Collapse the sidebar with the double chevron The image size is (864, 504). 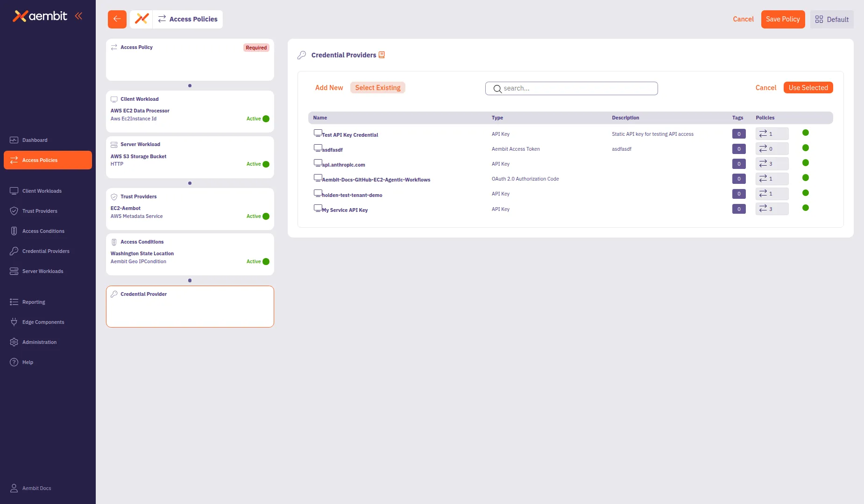tap(78, 15)
